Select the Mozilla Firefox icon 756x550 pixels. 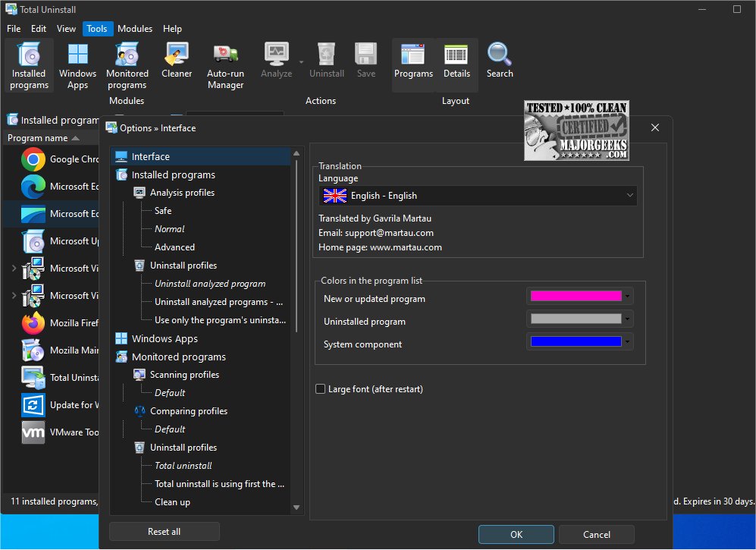click(x=33, y=322)
